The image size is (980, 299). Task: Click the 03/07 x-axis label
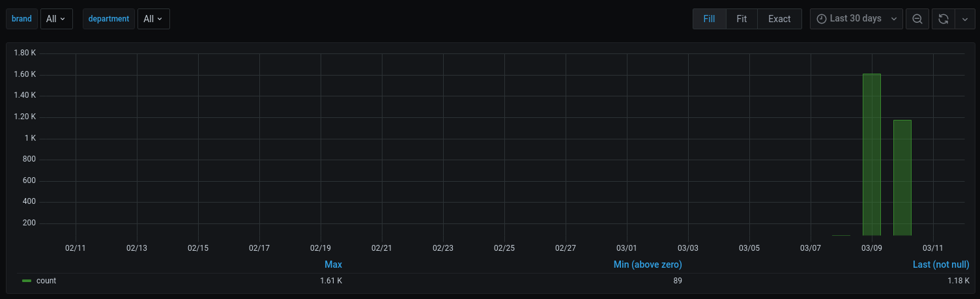point(811,248)
